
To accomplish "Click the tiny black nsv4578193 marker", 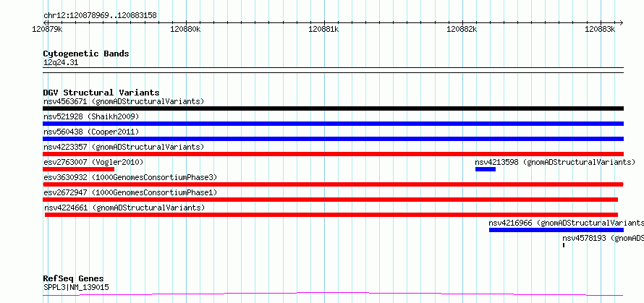I will [564, 245].
